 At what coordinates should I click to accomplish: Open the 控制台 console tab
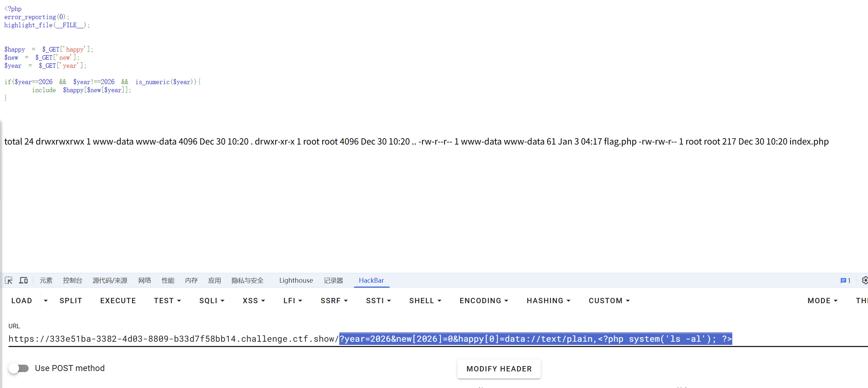pyautogui.click(x=72, y=280)
